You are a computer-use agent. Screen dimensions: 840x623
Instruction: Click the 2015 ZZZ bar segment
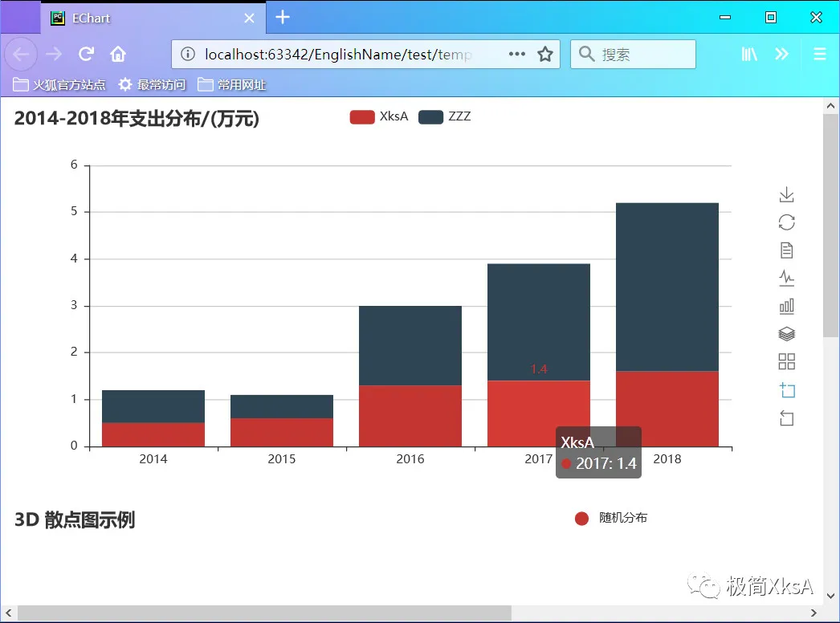tap(282, 406)
